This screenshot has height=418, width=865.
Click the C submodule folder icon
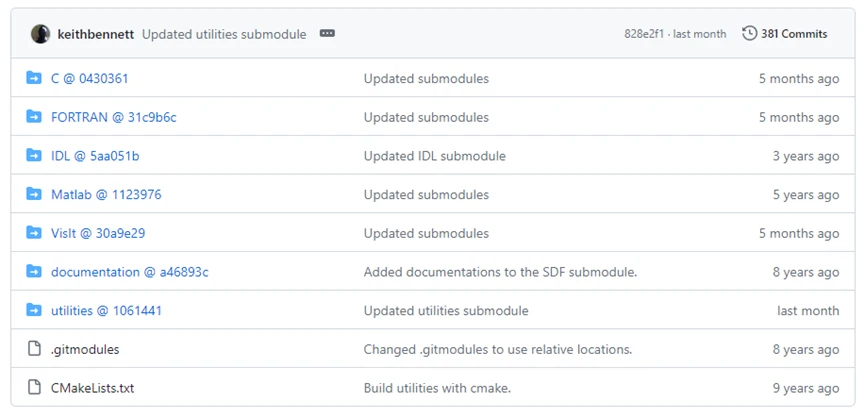[x=34, y=78]
